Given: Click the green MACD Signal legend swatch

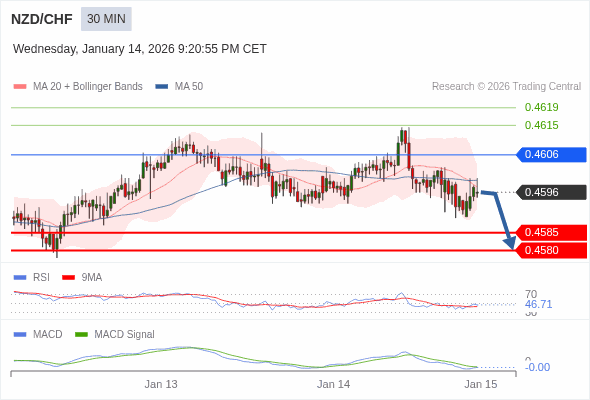Looking at the screenshot, I should pos(81,335).
